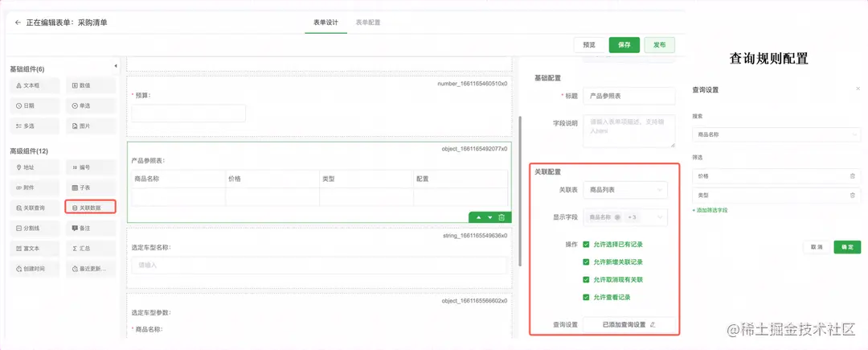The height and width of the screenshot is (350, 868).
Task: Click the 配置 table column header
Action: [x=461, y=179]
